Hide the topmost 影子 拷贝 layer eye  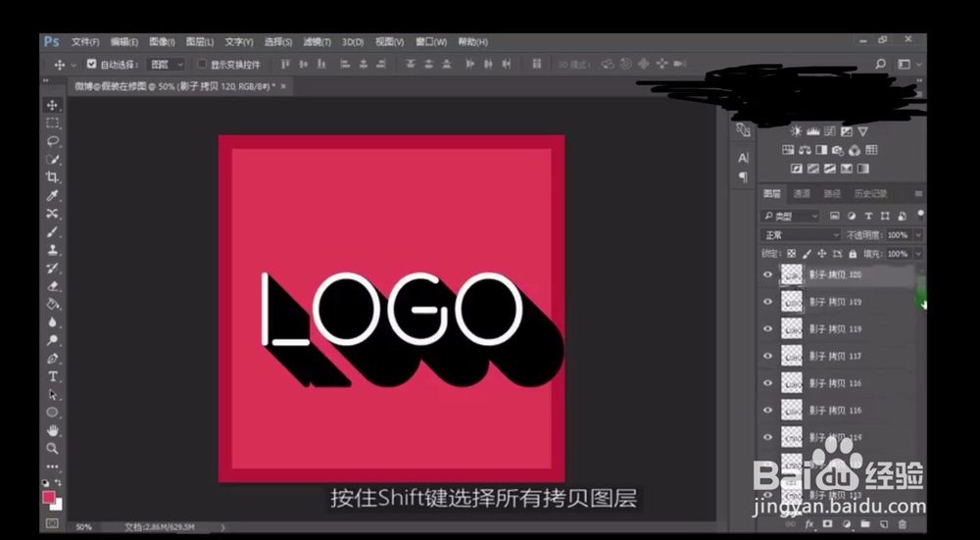767,274
